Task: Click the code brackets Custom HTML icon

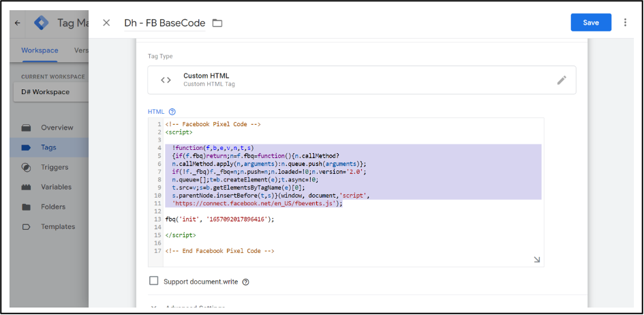Action: click(166, 80)
